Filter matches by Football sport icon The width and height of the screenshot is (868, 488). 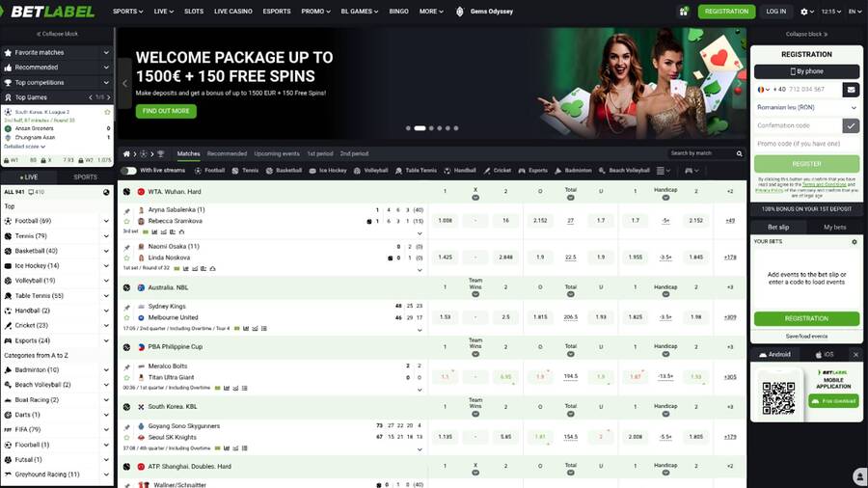[198, 171]
